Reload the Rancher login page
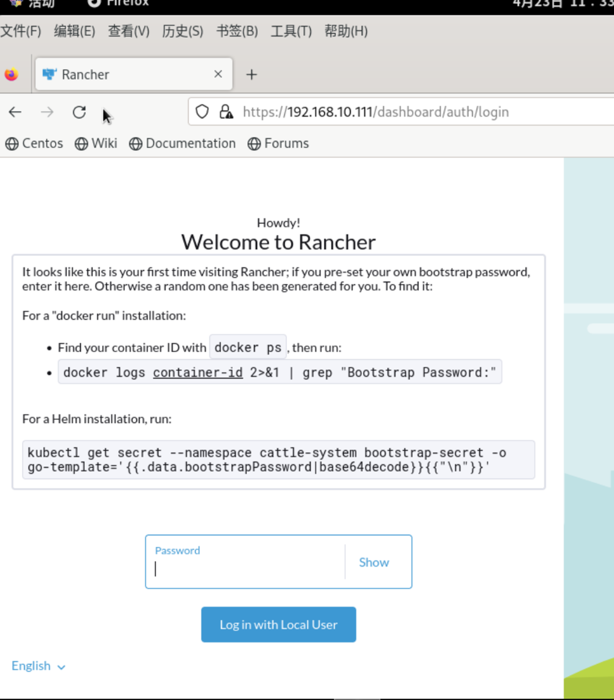The image size is (614, 700). tap(79, 112)
